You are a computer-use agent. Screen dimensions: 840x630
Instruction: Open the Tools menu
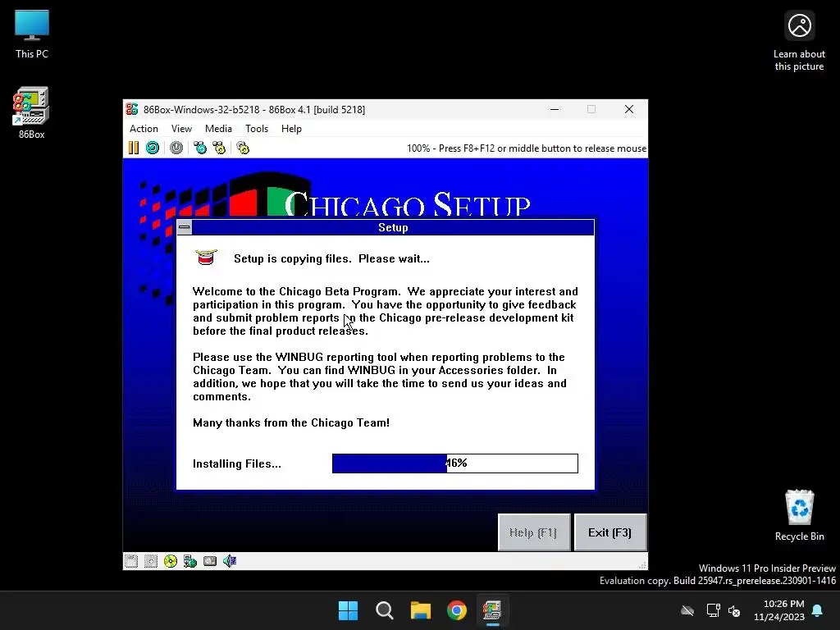click(257, 129)
